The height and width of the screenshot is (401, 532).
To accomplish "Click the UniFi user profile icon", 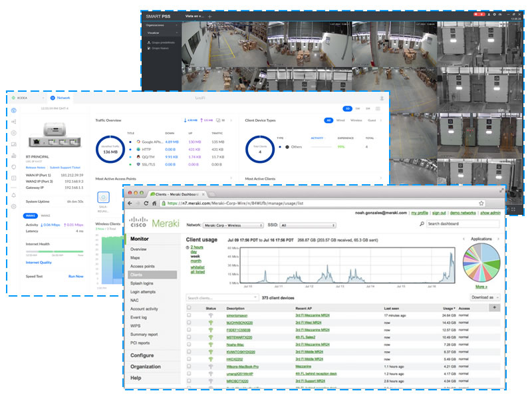I will (381, 98).
